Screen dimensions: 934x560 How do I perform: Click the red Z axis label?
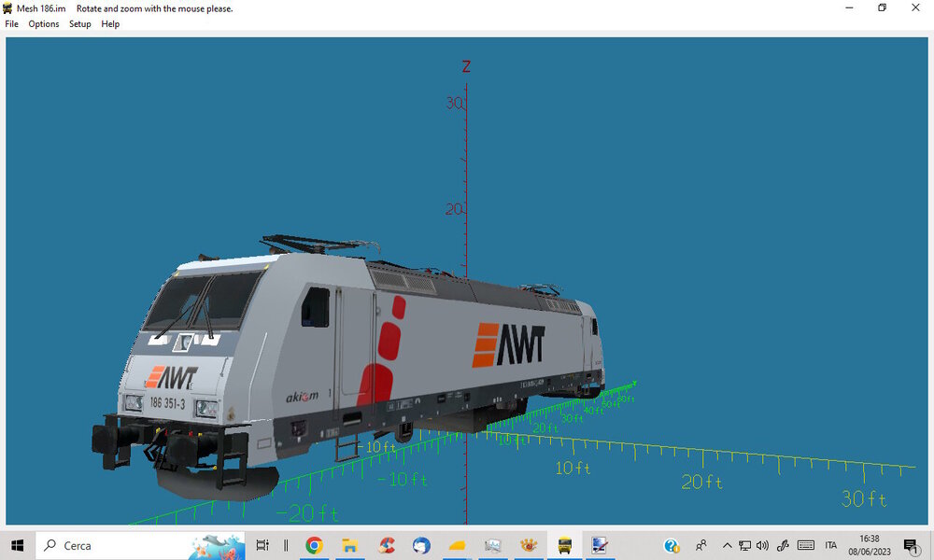(466, 66)
